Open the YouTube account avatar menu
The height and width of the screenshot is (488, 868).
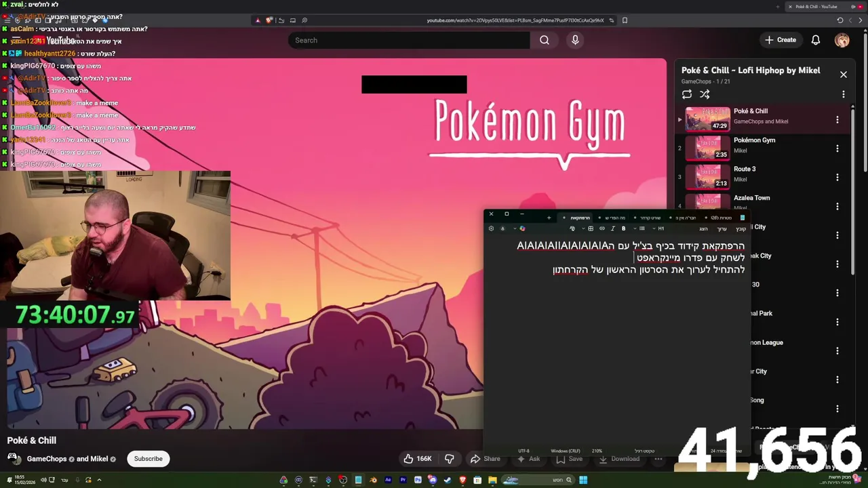(842, 40)
